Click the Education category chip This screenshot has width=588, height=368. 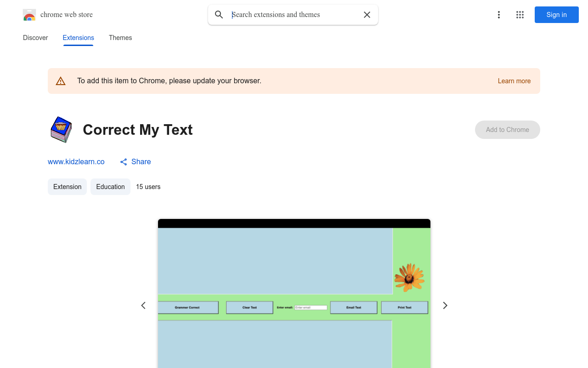[x=110, y=187]
